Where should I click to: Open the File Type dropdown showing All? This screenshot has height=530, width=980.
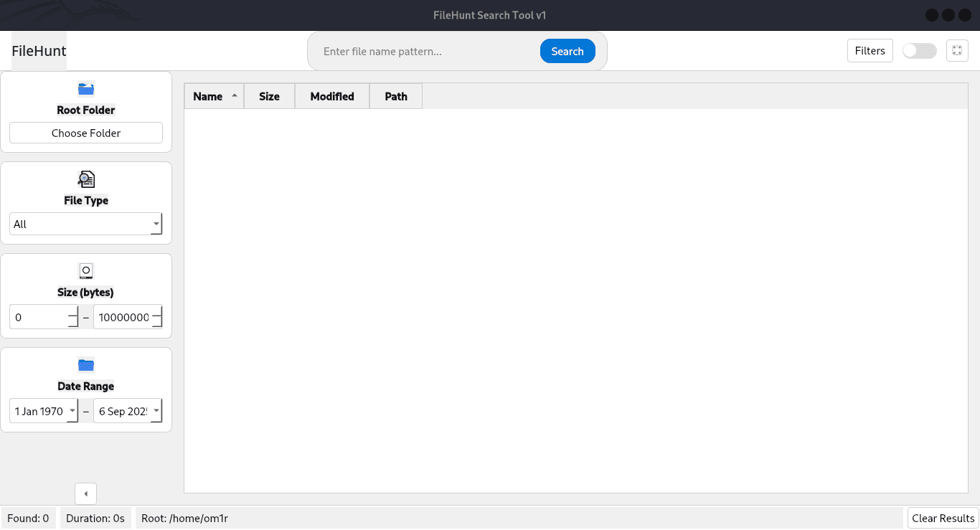[x=86, y=224]
